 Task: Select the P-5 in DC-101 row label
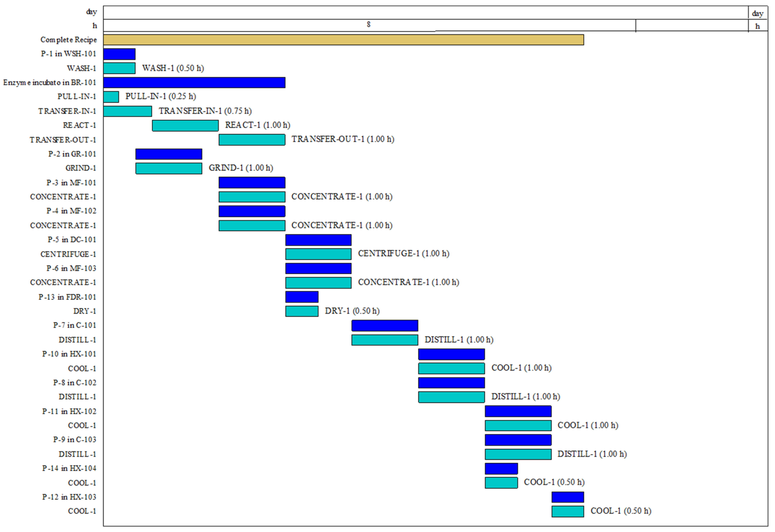tap(72, 240)
